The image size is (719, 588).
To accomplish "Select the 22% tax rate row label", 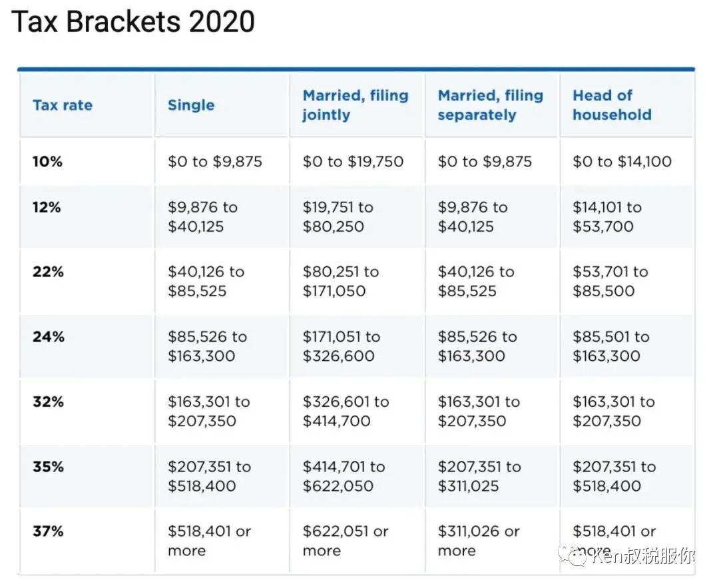I will [x=48, y=272].
